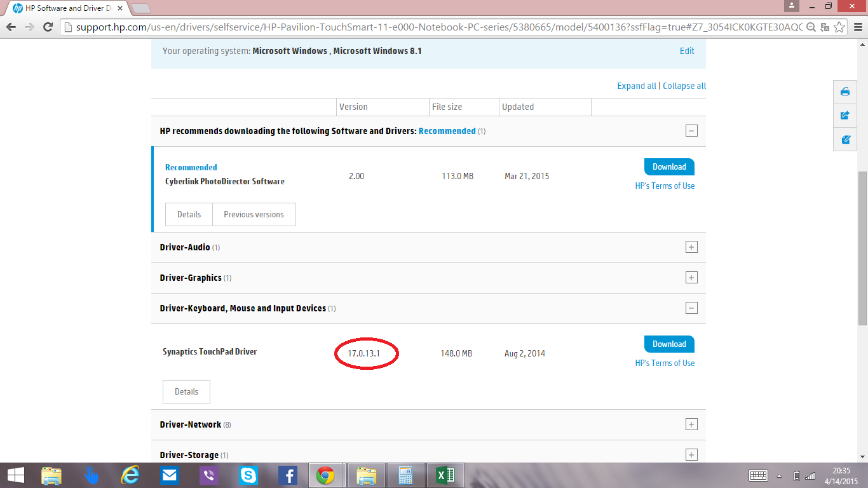
Task: Click the translate page icon in address bar
Action: (x=825, y=27)
